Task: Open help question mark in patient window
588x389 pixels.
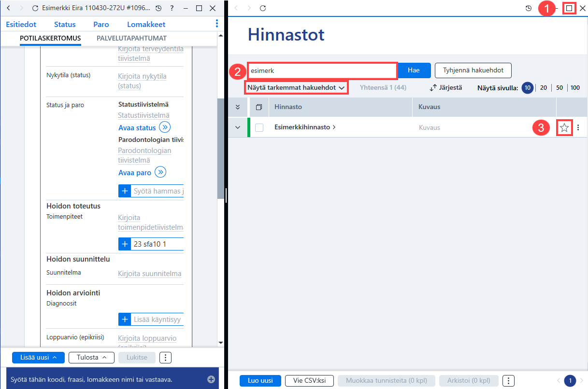Action: point(172,9)
